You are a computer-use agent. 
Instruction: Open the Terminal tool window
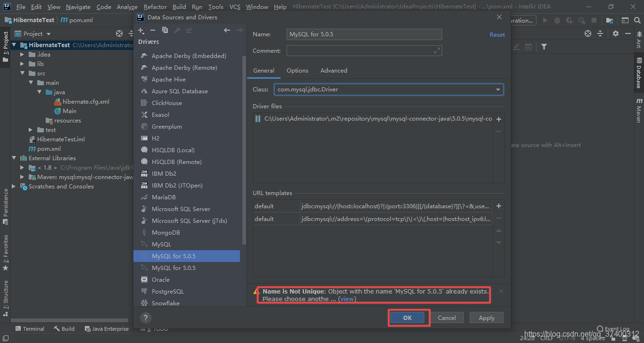30,328
